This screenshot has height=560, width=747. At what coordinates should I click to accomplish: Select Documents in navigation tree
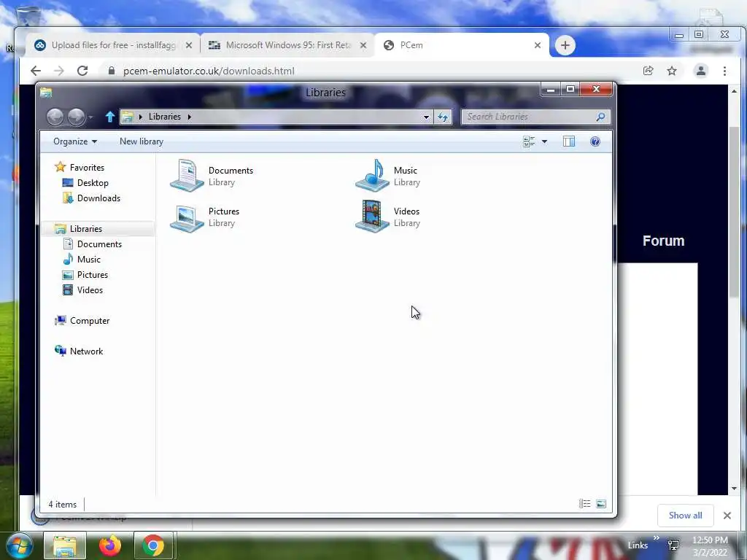point(99,244)
